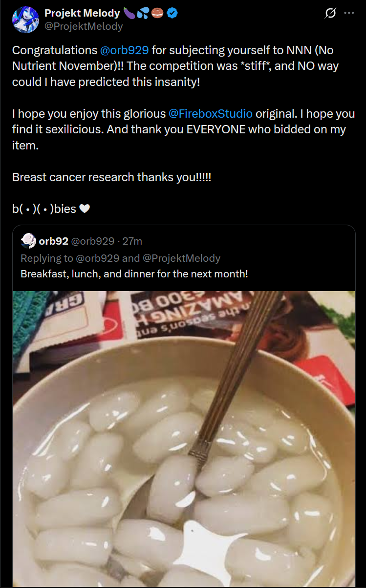The width and height of the screenshot is (366, 588).
Task: Click the 'Breakfast, lunch, and dinner' quoted text
Action: tap(134, 273)
